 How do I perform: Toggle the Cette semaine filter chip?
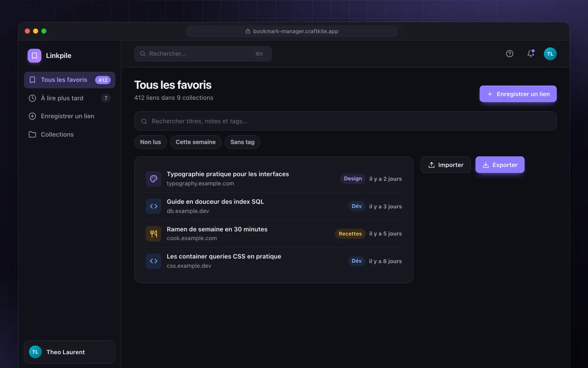(x=196, y=142)
